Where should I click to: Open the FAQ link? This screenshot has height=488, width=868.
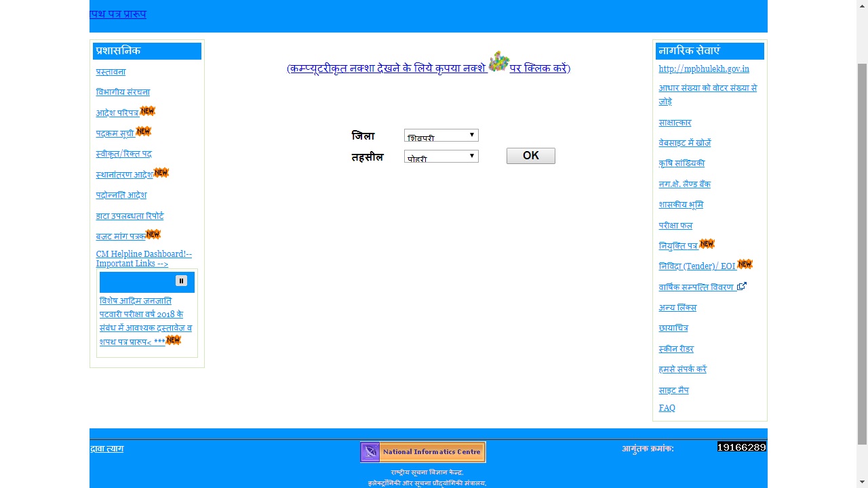pyautogui.click(x=667, y=408)
